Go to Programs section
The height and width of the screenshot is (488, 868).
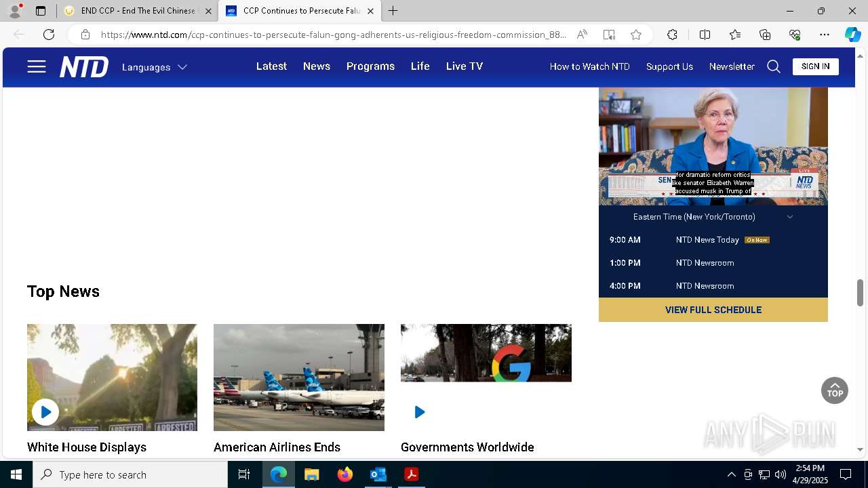tap(370, 66)
